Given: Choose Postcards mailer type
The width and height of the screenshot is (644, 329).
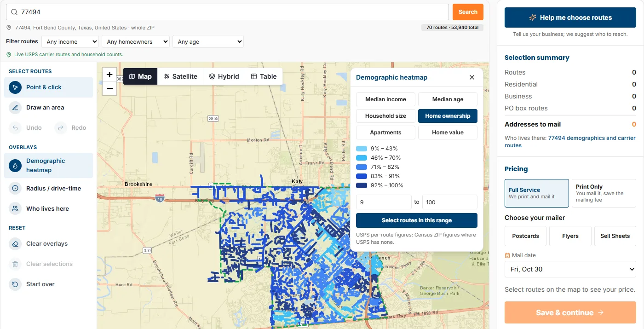Looking at the screenshot, I should point(525,236).
